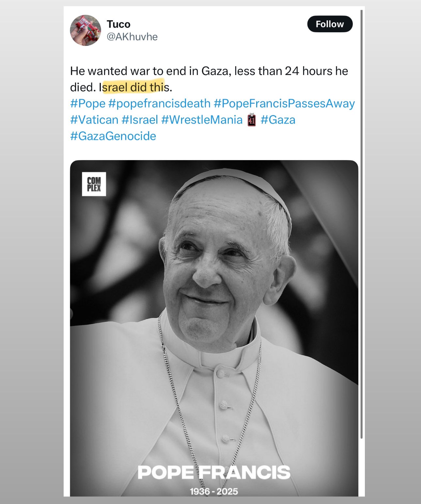Open the #WrestleMania hashtag

click(202, 120)
